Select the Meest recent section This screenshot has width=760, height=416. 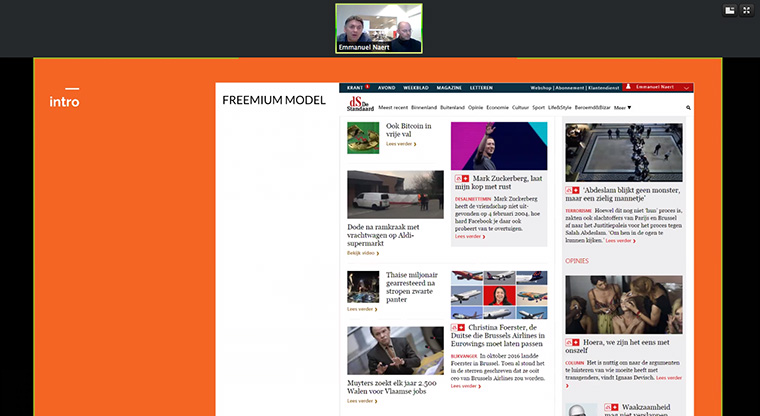coord(393,108)
